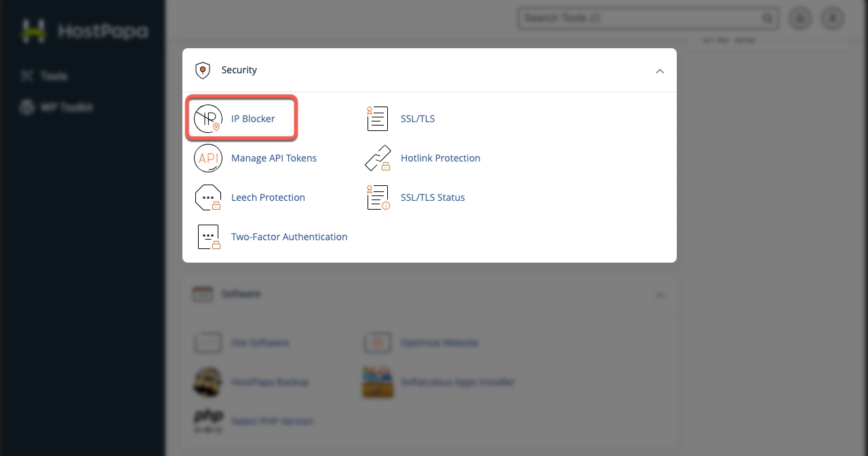Click the Leech Protection link

click(268, 197)
